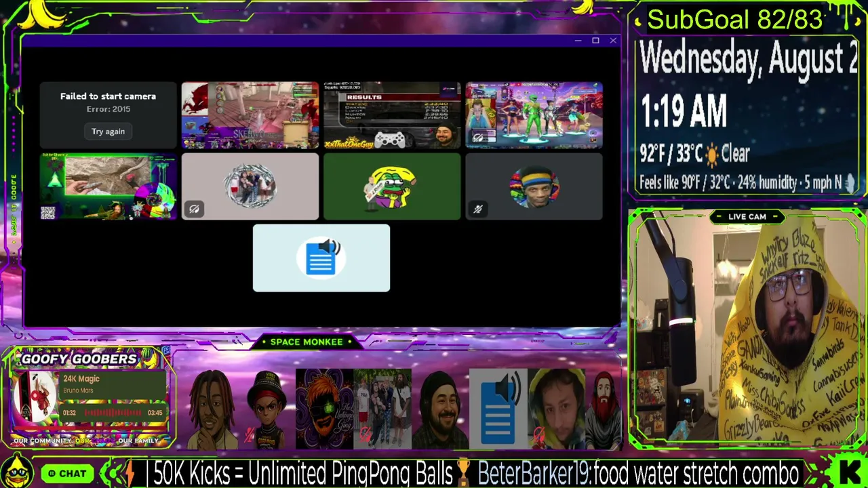This screenshot has height=488, width=868.
Task: Click the QR code on the rock-digging tile
Action: click(47, 213)
